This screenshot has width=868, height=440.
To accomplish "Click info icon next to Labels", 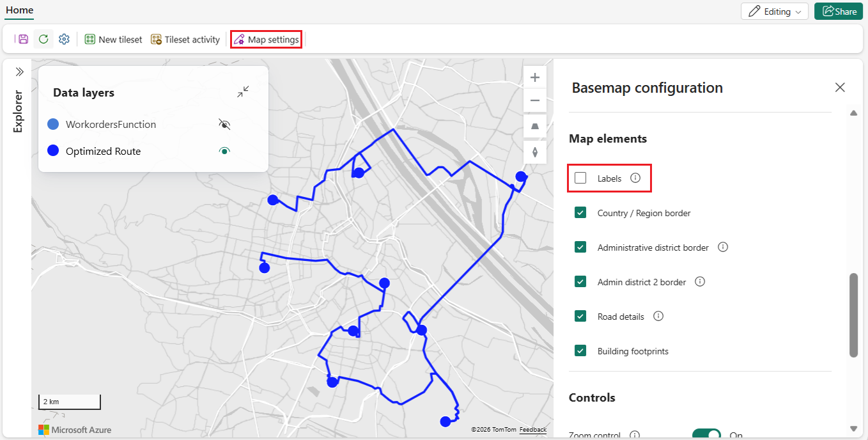I will (635, 178).
